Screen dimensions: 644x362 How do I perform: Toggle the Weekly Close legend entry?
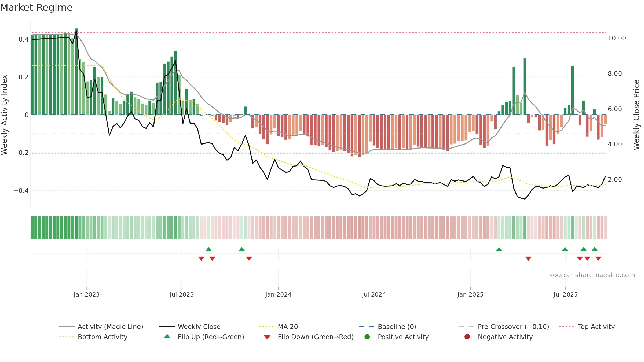coord(190,327)
